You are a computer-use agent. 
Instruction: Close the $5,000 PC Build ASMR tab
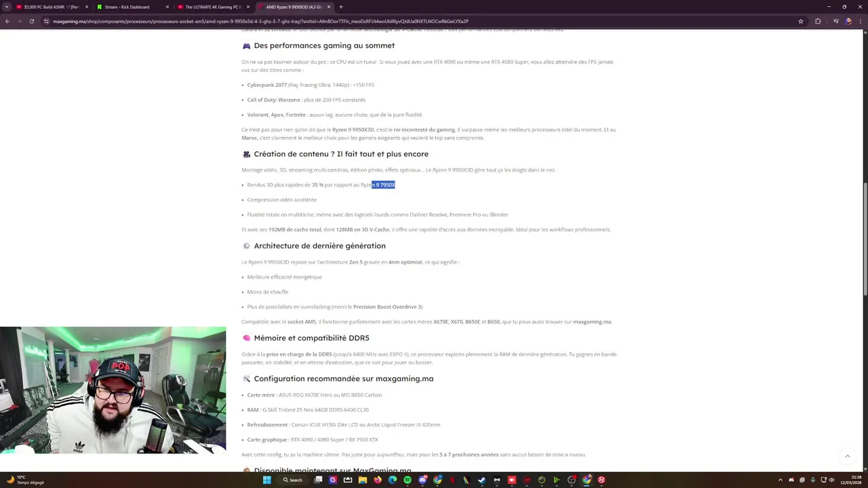86,7
